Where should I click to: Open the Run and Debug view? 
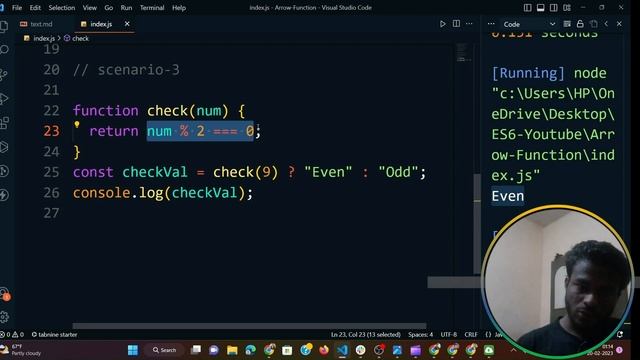click(4, 98)
